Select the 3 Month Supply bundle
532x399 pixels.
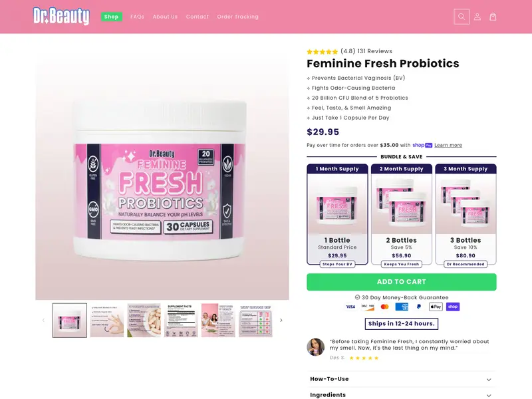(x=465, y=214)
